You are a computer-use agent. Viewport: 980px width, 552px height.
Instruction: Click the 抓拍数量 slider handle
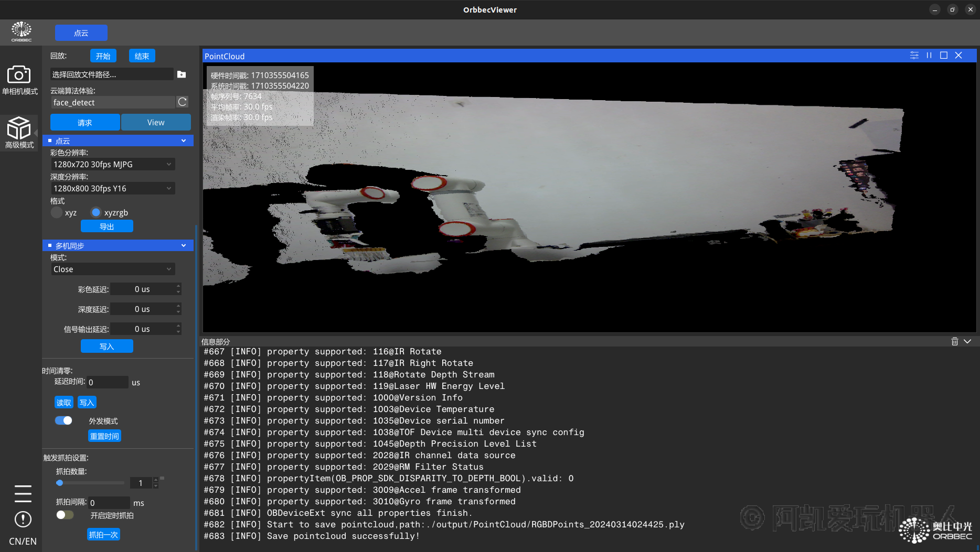[x=60, y=483]
